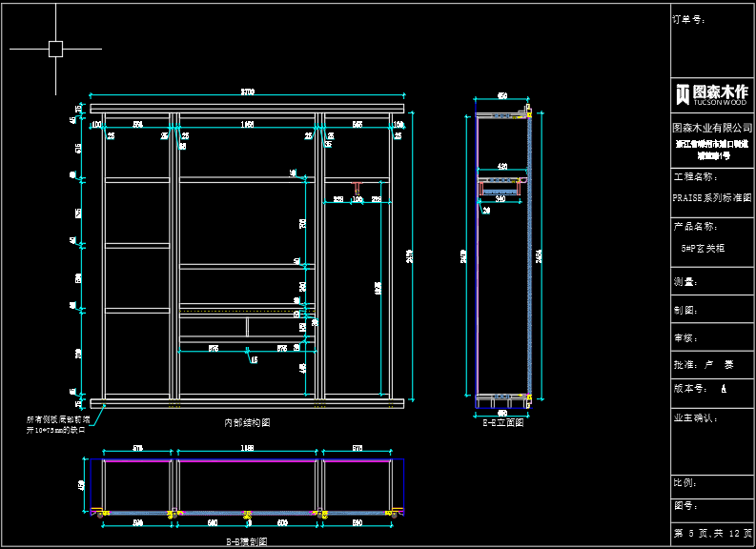Select the 1168 dimension in B-B section
Image resolution: width=756 pixels, height=549 pixels.
[x=247, y=448]
